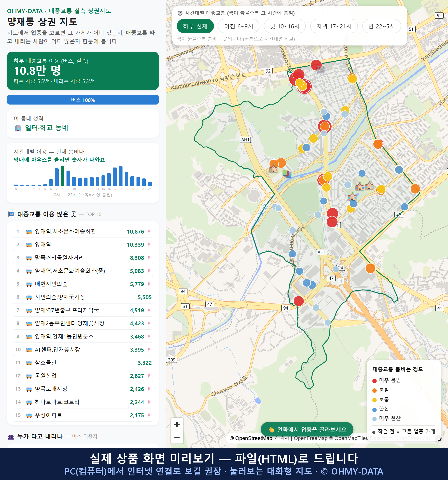
Task: Click the building icon beside 일터·학교 동네
Action: pos(18,128)
